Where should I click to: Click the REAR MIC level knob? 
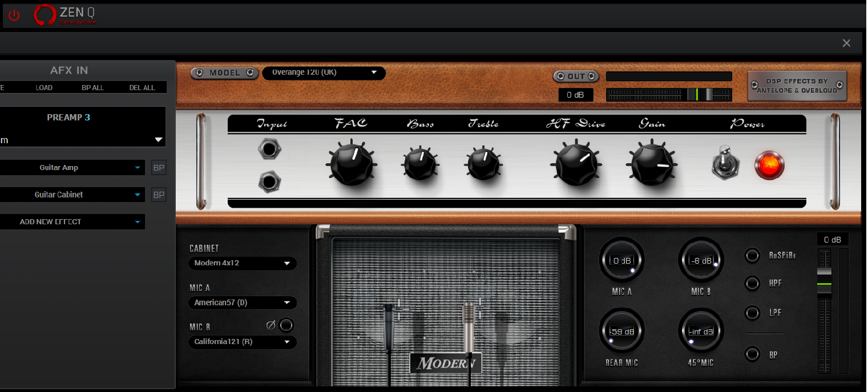click(621, 332)
